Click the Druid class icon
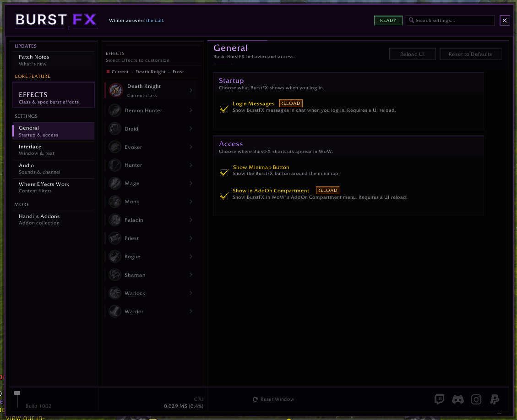The image size is (517, 420). coord(115,129)
